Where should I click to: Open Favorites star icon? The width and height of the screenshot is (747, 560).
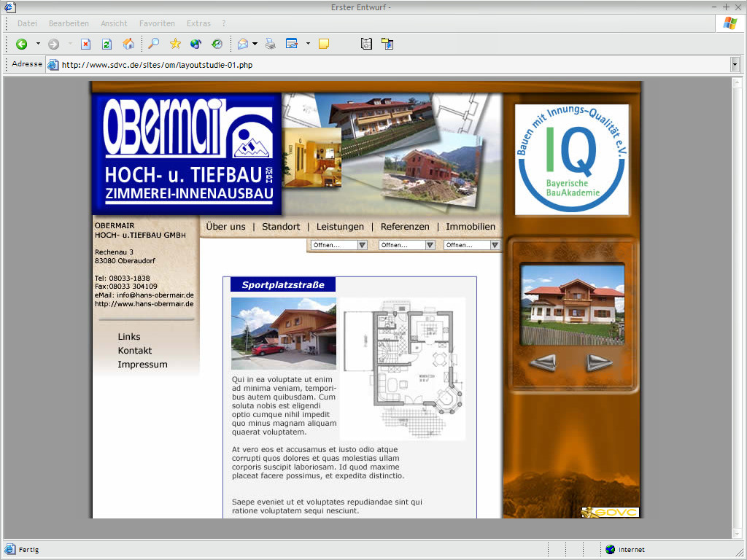[x=175, y=44]
